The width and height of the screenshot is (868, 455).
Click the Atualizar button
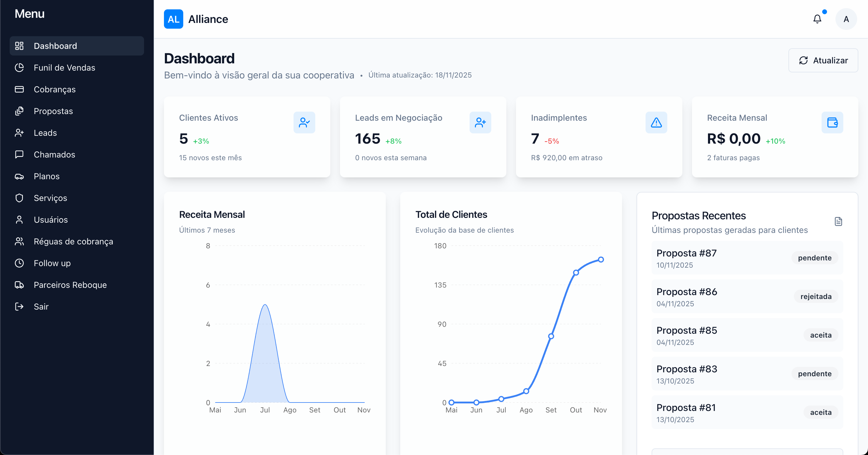click(x=823, y=60)
